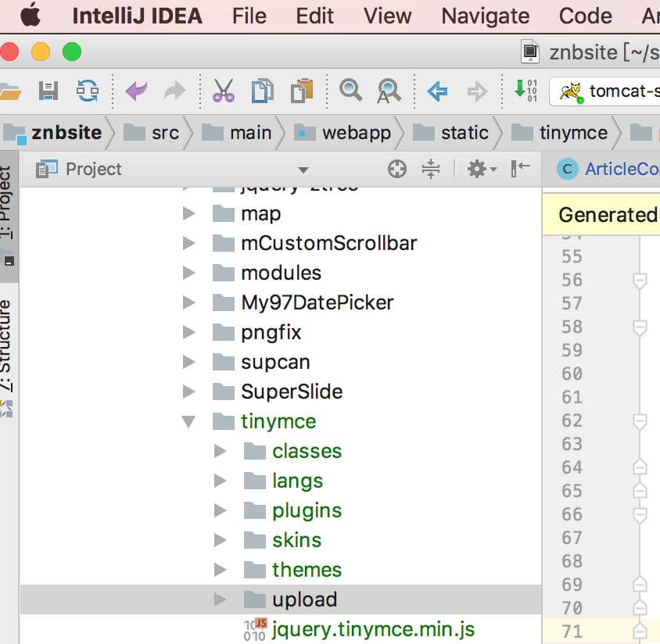The image size is (660, 644).
Task: Click the Make Project binary arrow icon
Action: pyautogui.click(x=525, y=91)
